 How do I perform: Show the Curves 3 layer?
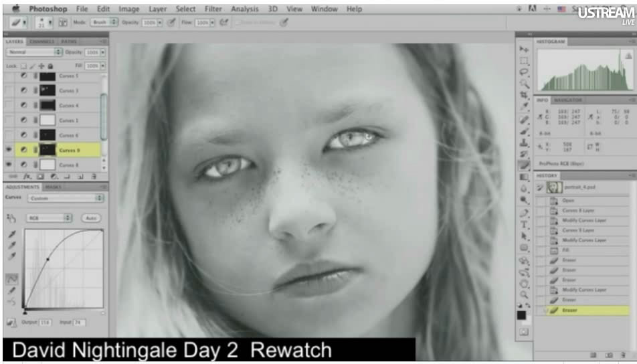[x=9, y=90]
